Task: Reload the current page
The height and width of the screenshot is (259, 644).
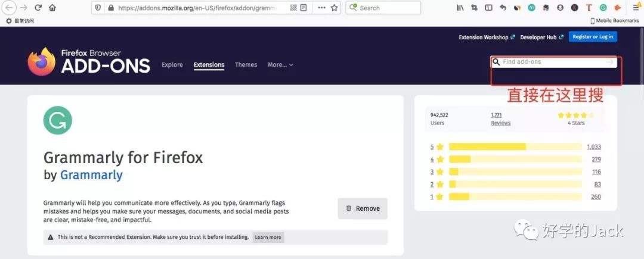Action: click(38, 8)
